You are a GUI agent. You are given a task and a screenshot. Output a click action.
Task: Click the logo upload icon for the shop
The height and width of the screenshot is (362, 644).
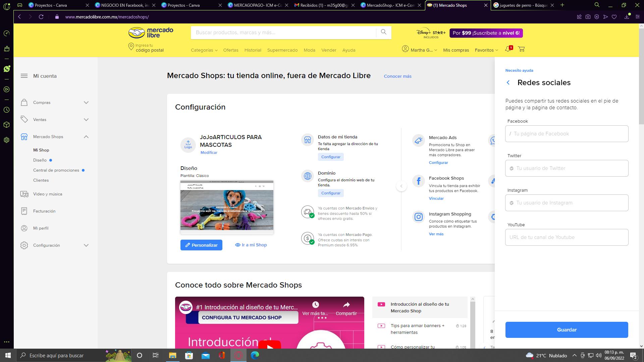point(188,145)
